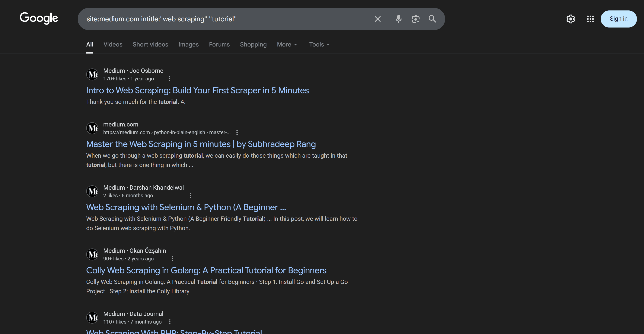Open the Intro to Web Scraping article
The width and height of the screenshot is (644, 334).
click(x=197, y=90)
